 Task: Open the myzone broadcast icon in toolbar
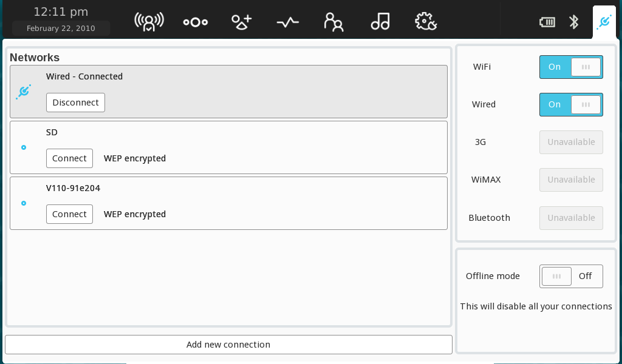click(149, 22)
